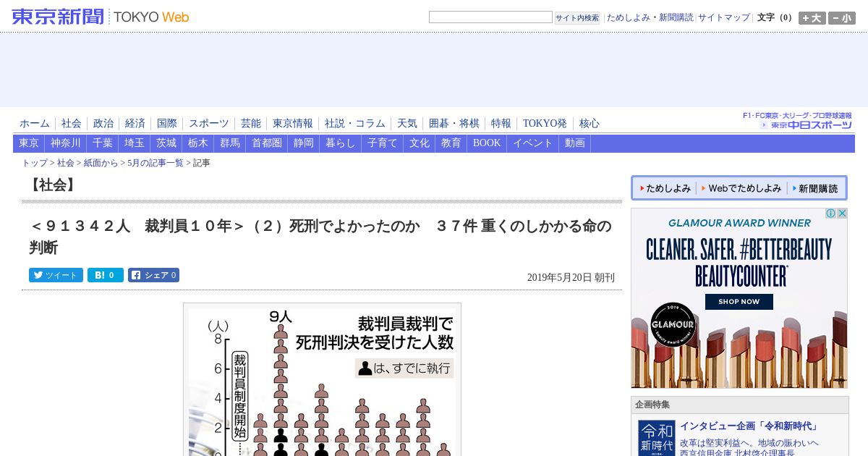Select the 埼玉 regional tab

[135, 143]
